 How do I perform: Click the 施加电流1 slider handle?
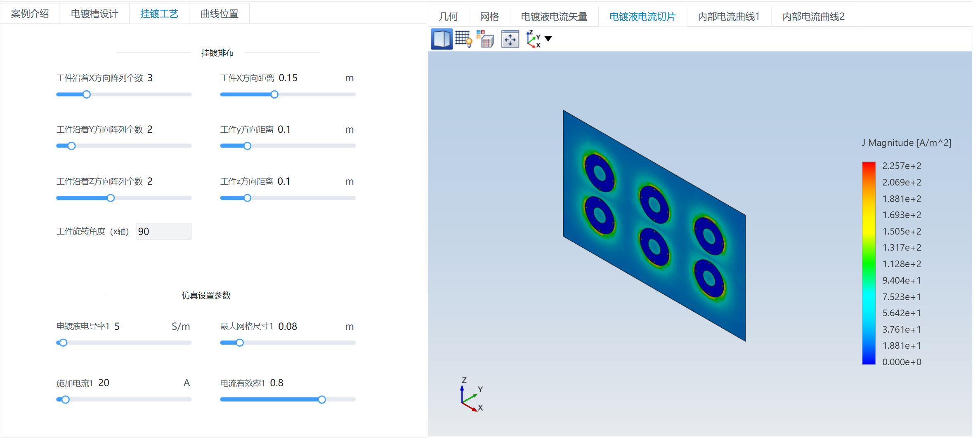[65, 399]
